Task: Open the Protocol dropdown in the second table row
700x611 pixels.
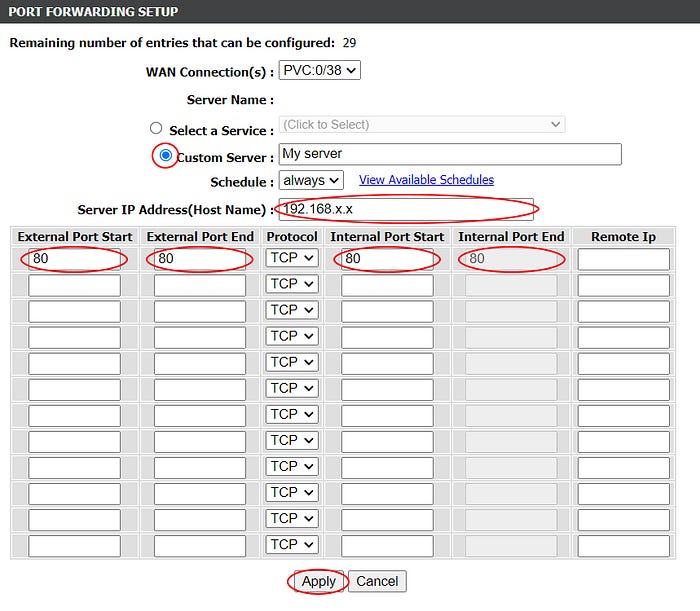Action: pos(292,284)
